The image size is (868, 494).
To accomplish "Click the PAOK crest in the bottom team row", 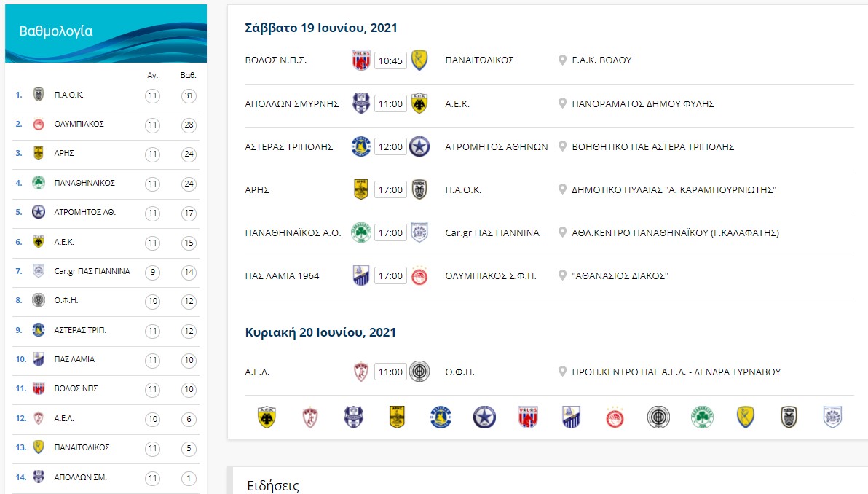I will (789, 417).
